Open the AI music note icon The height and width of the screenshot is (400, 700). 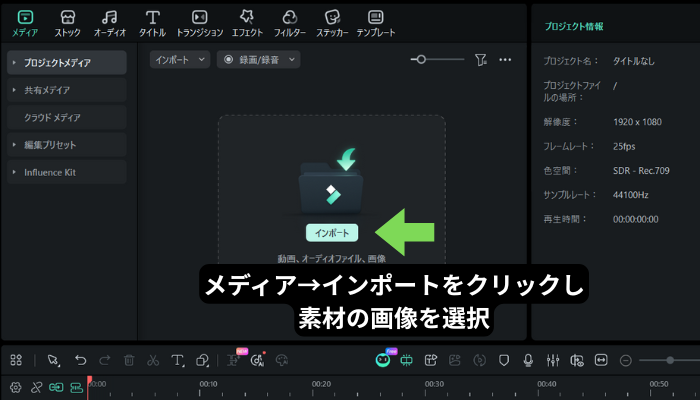[x=258, y=360]
